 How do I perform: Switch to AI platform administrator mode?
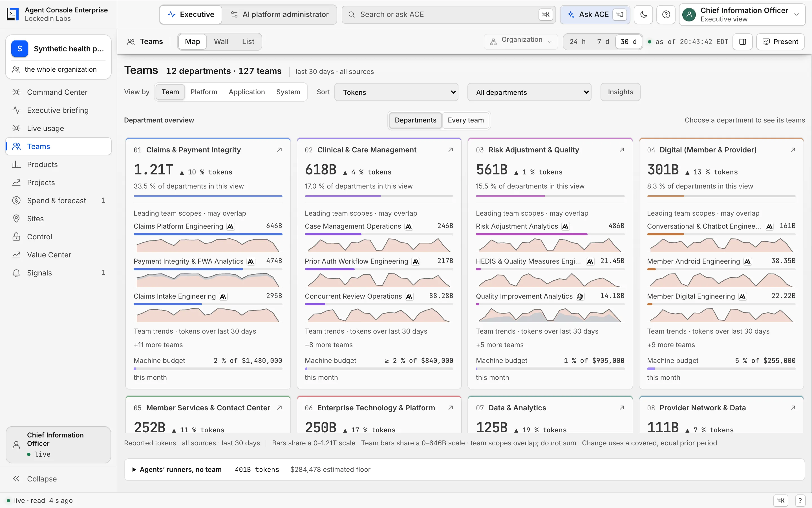pos(279,14)
